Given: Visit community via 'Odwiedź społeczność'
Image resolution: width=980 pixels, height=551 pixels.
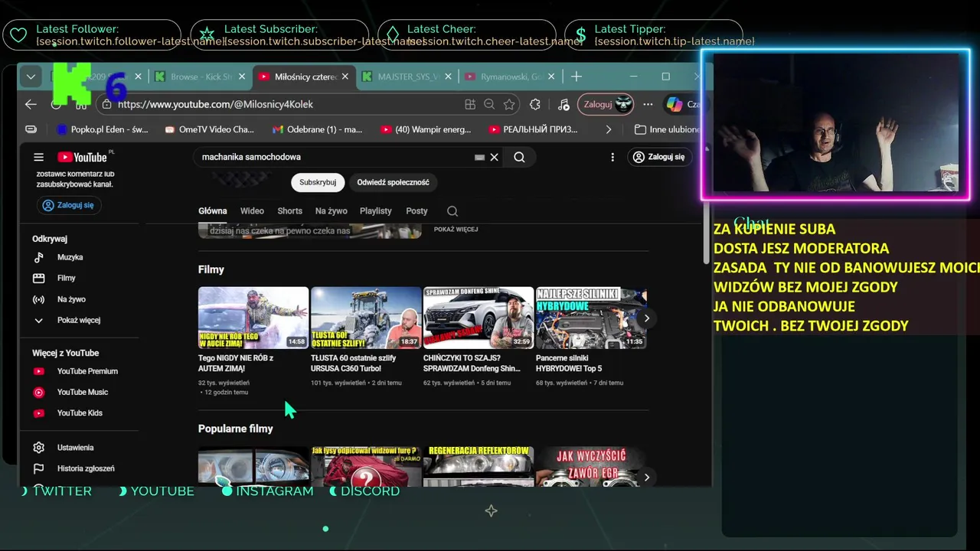Looking at the screenshot, I should click(393, 182).
